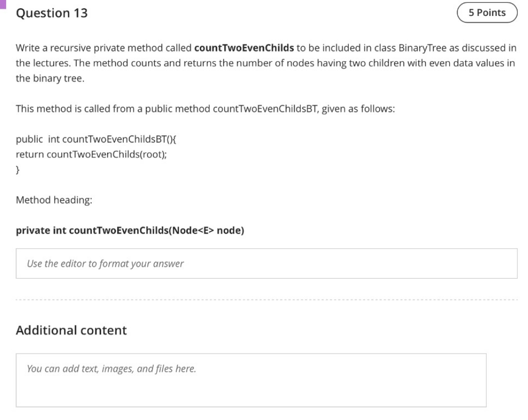Click the border of the Additional content box
This screenshot has width=528, height=420.
(251, 354)
